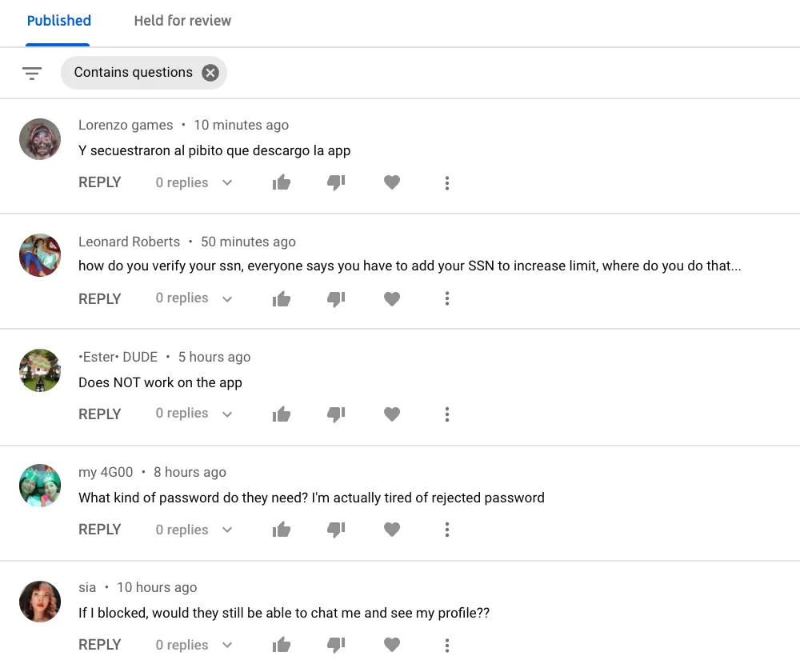
Task: Like Lorenzo games' comment
Action: (282, 183)
